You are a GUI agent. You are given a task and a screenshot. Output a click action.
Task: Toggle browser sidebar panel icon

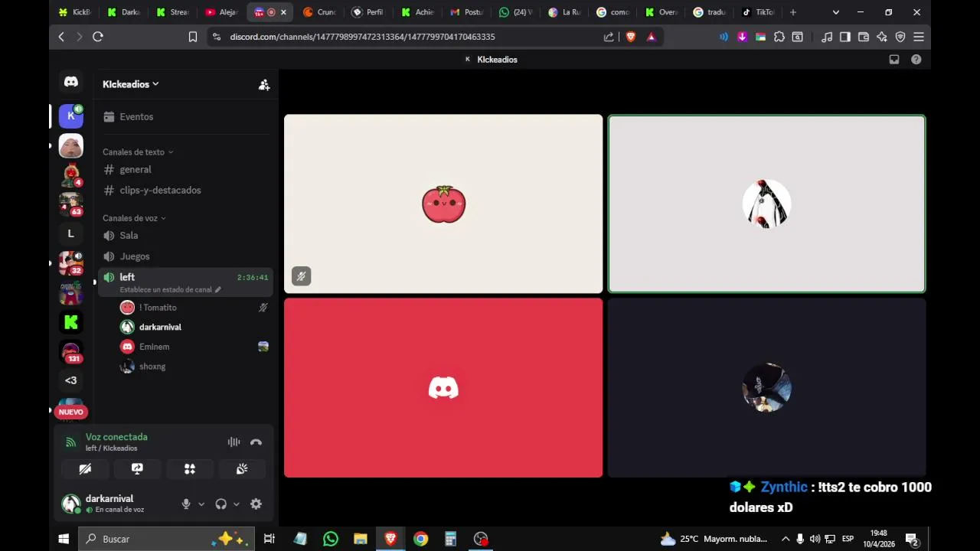coord(845,37)
